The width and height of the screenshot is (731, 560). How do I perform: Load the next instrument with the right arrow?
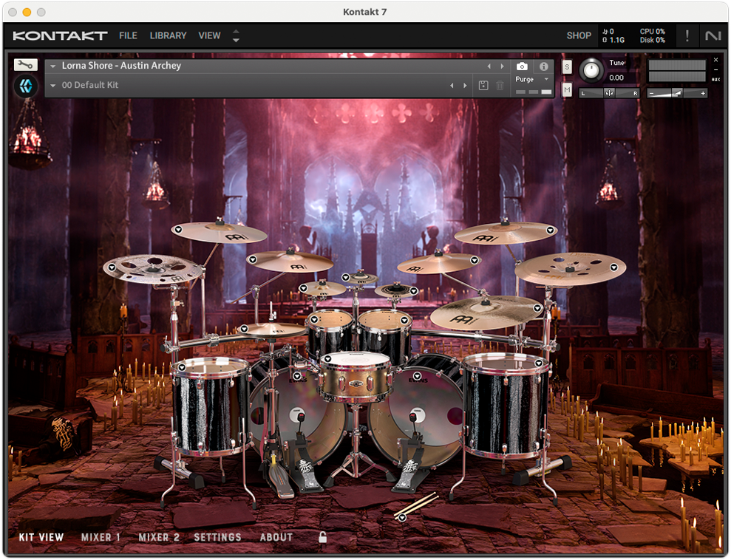click(x=502, y=66)
